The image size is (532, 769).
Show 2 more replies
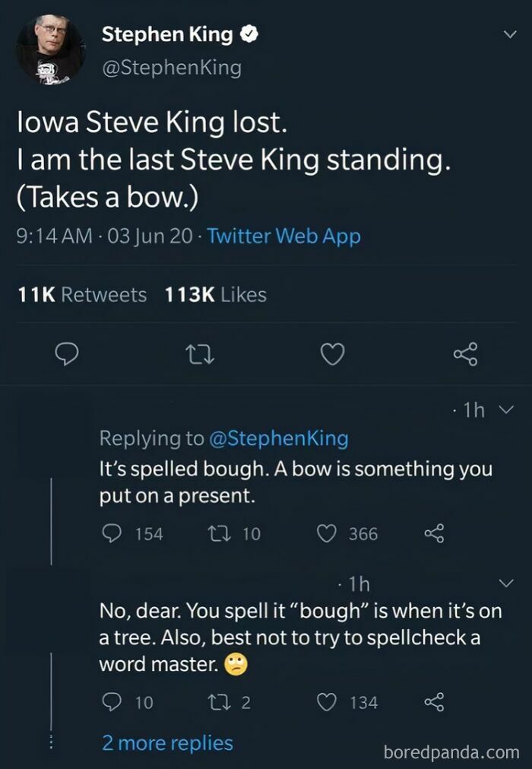pos(167,742)
